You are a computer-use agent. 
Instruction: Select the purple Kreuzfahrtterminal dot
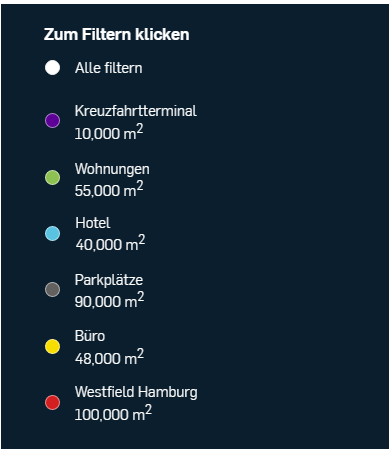click(x=52, y=120)
